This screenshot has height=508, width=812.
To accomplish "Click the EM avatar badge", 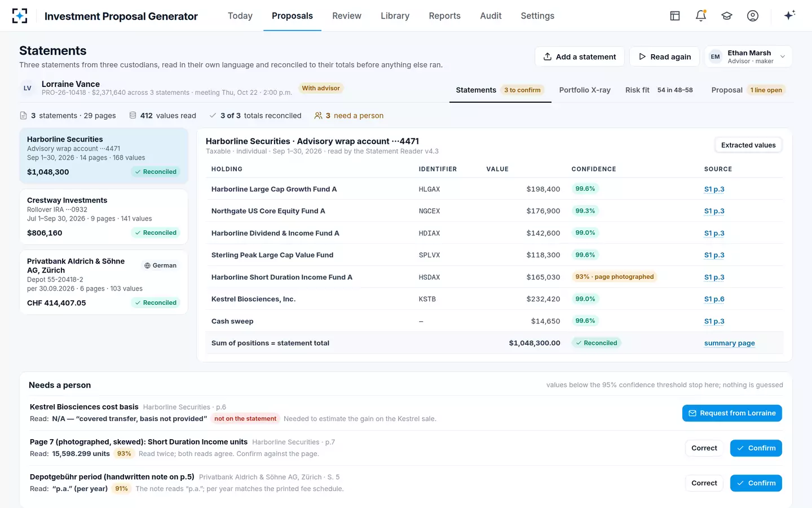I will 715,56.
